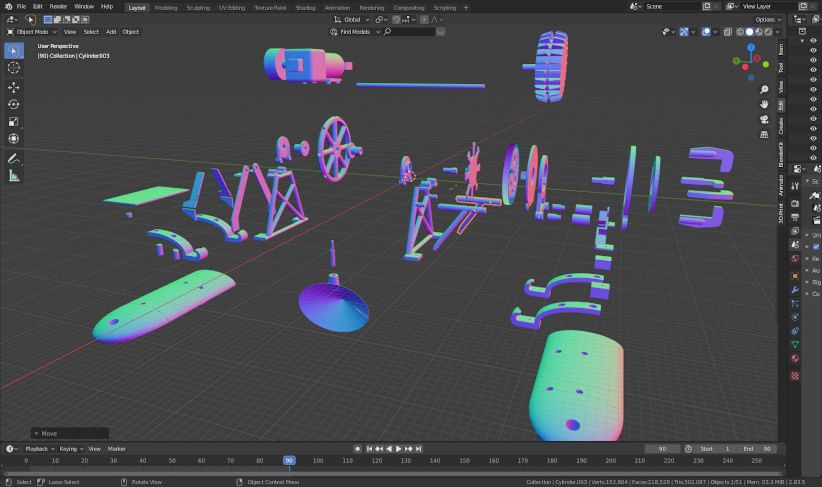Screen dimensions: 822x487
Task: Select the Scale tool
Action: coord(14,122)
